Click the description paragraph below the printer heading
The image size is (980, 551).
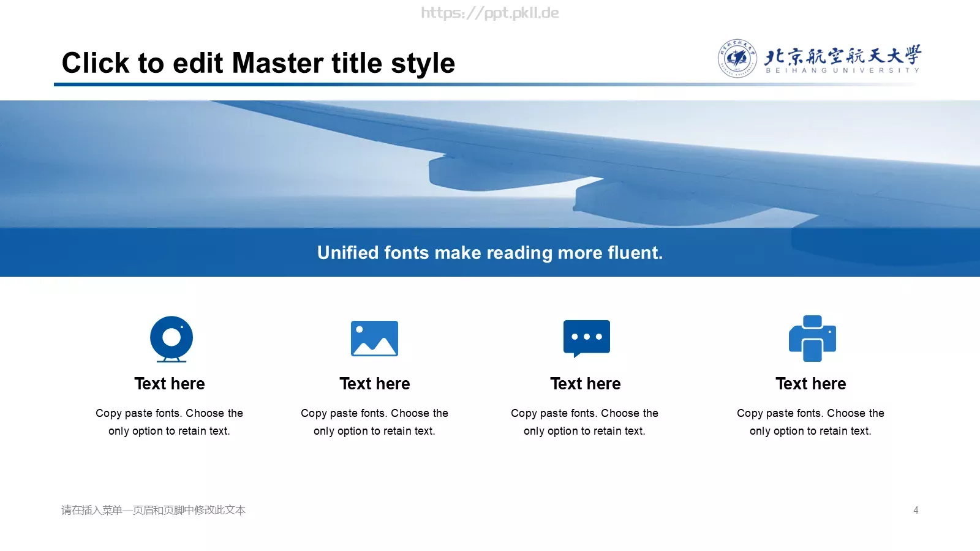point(811,422)
